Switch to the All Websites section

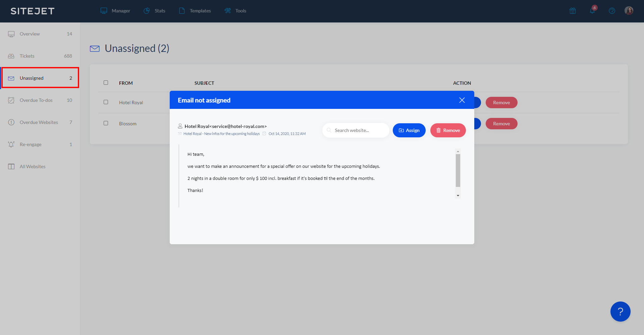coord(33,166)
